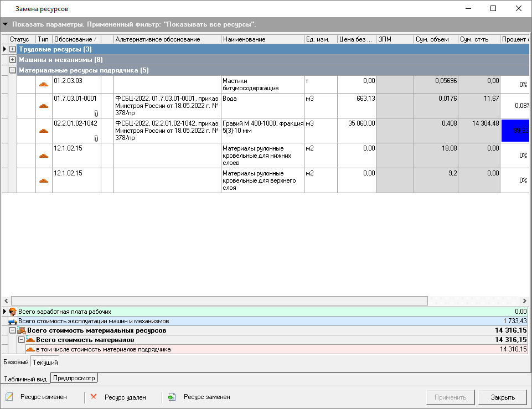Click the paperclip icon under code 01.7.03.01-0001
Viewport: 532px width, 409px height.
(x=96, y=113)
